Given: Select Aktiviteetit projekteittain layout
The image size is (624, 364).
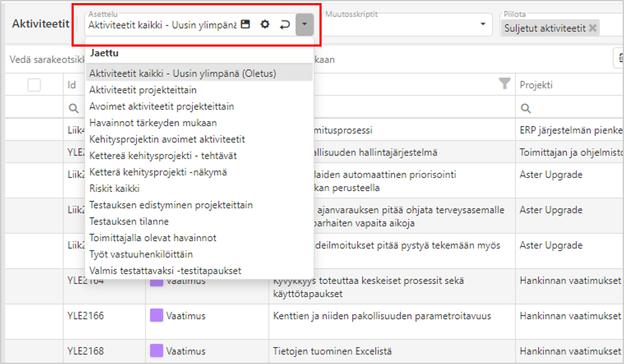Looking at the screenshot, I should 143,90.
